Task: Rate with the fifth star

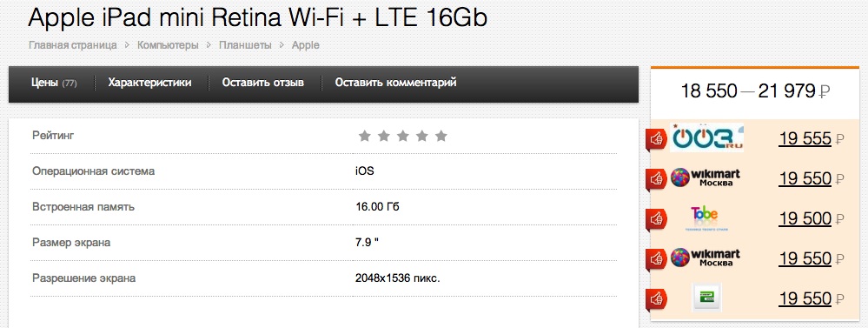Action: point(441,136)
